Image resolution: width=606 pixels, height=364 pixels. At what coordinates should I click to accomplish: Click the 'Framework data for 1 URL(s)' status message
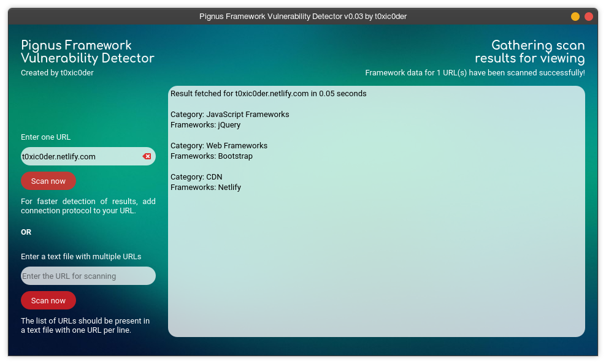475,72
